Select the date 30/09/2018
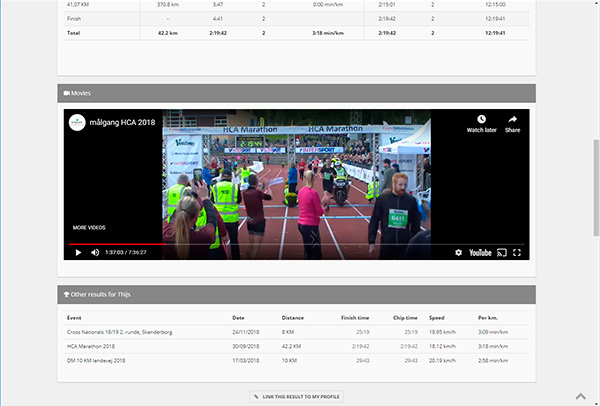The height and width of the screenshot is (406, 600). click(x=246, y=346)
